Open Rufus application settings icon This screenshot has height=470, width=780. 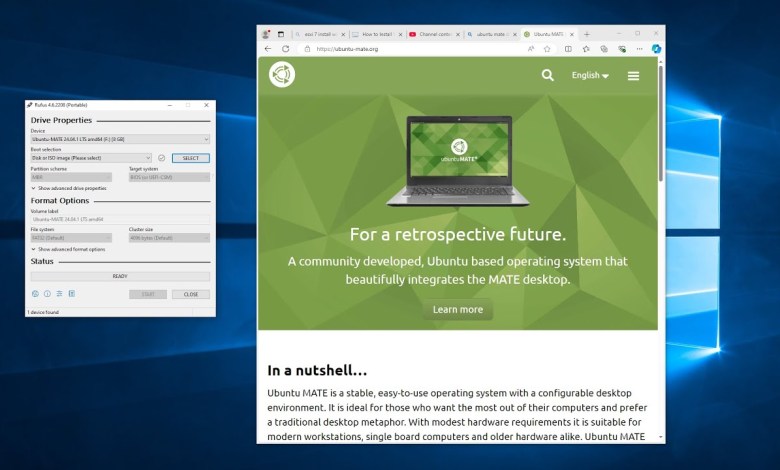click(x=59, y=294)
